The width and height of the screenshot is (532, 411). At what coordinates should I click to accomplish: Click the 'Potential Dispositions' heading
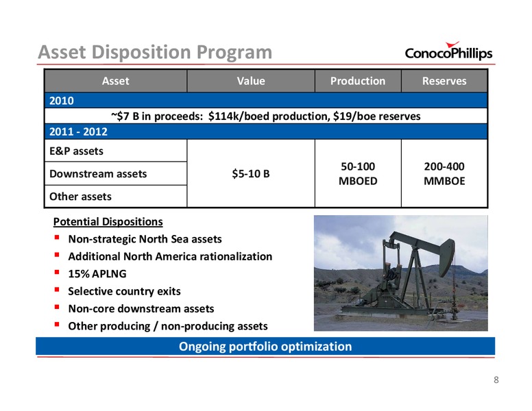pos(108,222)
